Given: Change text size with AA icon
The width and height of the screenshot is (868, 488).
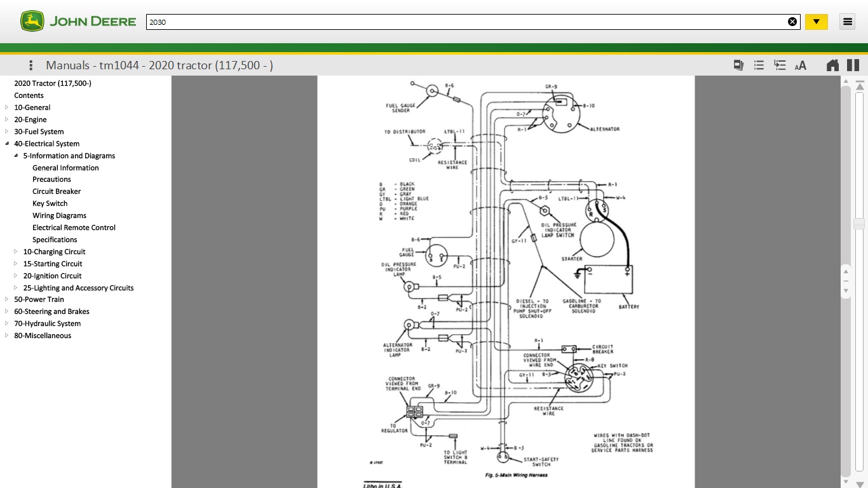Looking at the screenshot, I should 801,65.
